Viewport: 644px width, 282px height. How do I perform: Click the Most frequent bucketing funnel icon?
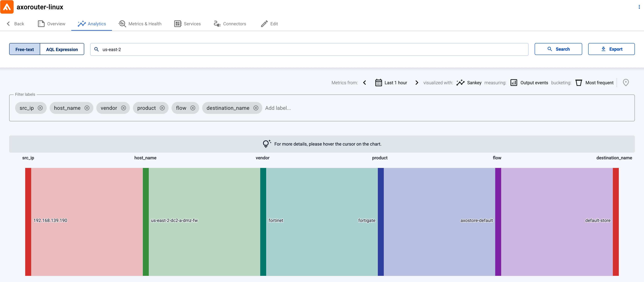[x=579, y=82]
